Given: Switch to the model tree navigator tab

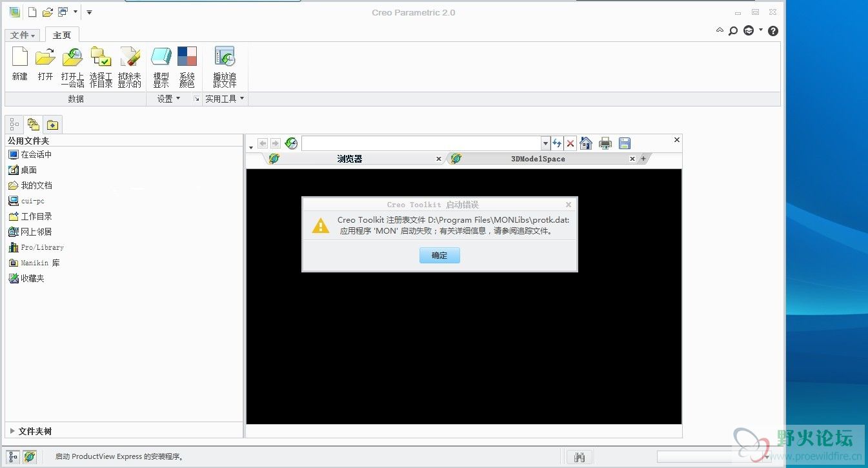Looking at the screenshot, I should point(14,125).
